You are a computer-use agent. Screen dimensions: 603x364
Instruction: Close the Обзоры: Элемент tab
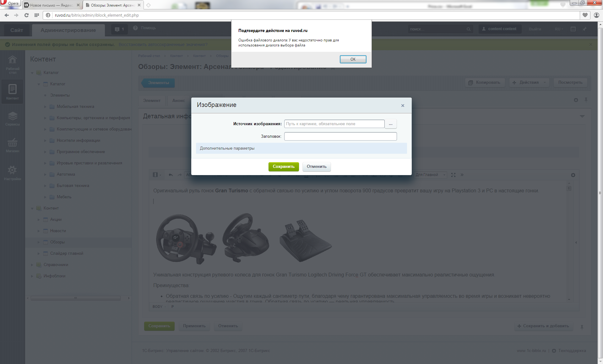pos(139,5)
